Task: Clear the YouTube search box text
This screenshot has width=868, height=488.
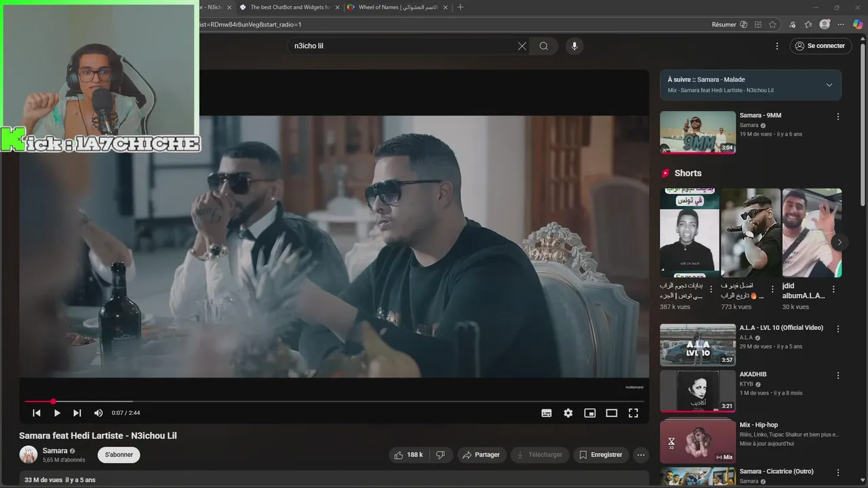Action: click(522, 46)
